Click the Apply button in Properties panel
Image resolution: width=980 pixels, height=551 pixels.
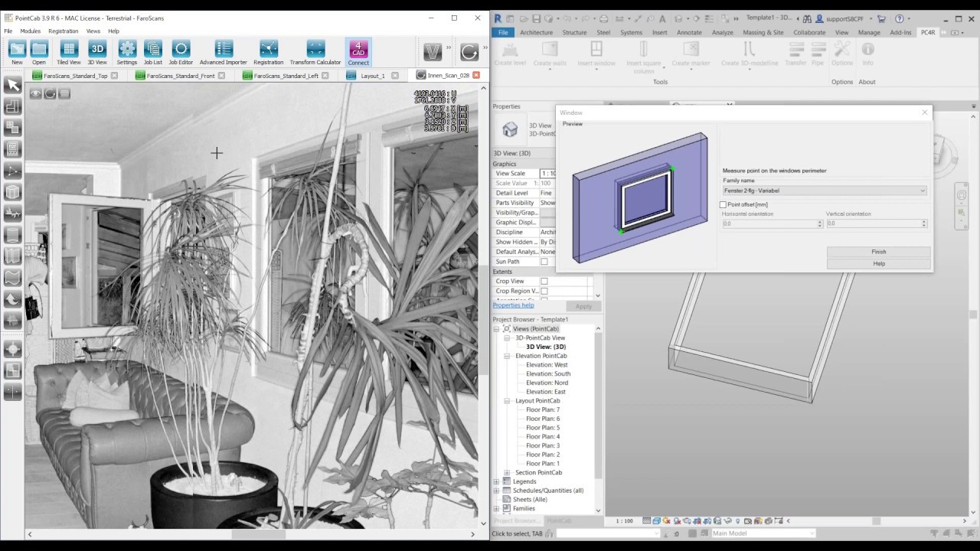(x=583, y=306)
